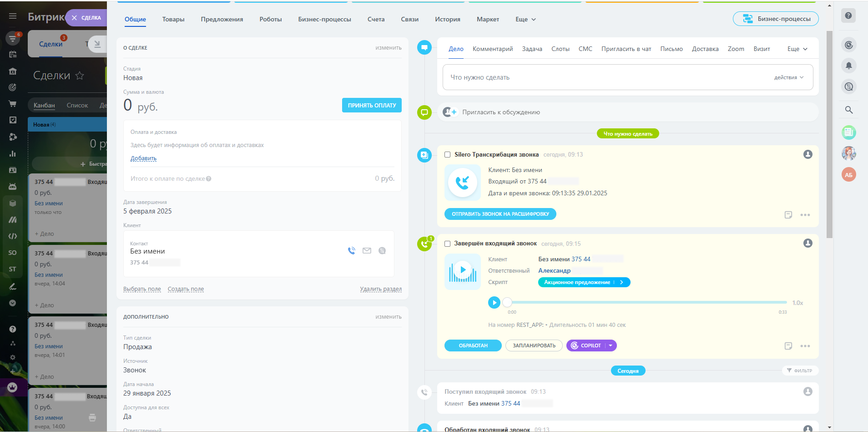Open the действия dropdown in task input

[788, 77]
